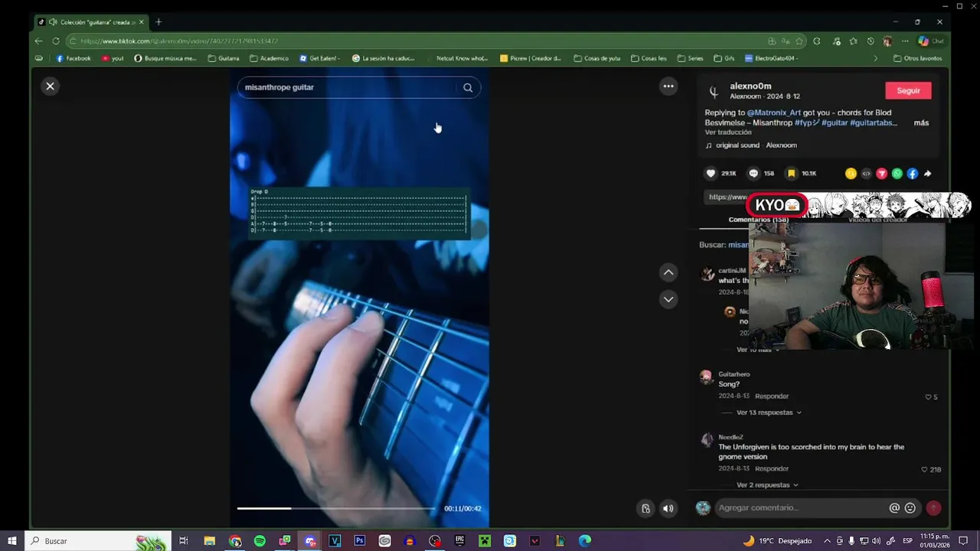Open Minecraft from the taskbar
The height and width of the screenshot is (551, 980).
(x=485, y=541)
